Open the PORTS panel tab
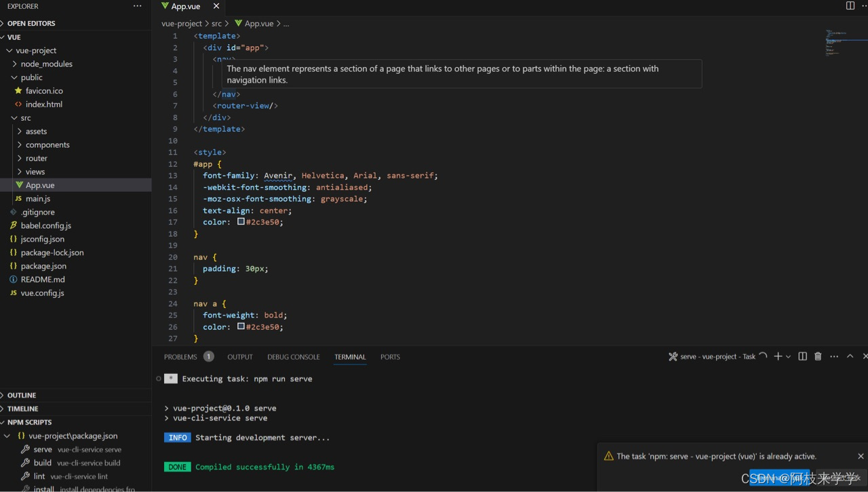Viewport: 868px width, 492px height. (390, 357)
